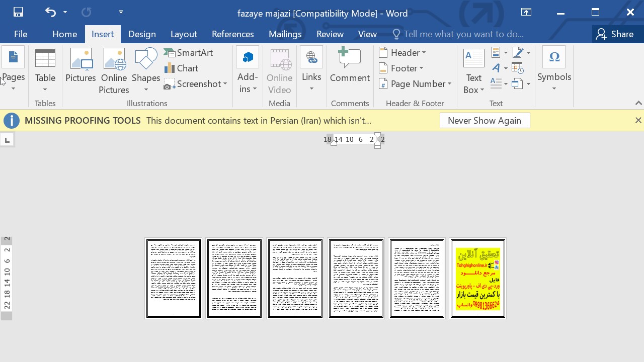
Task: Add a Signature Line
Action: click(x=521, y=53)
